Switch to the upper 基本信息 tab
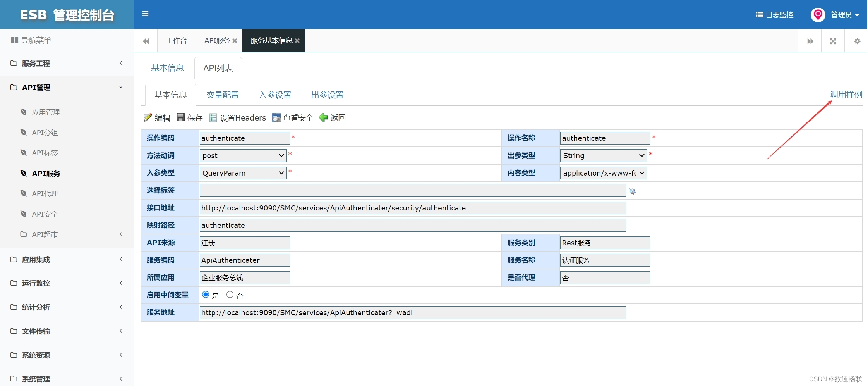This screenshot has height=386, width=868. tap(167, 68)
